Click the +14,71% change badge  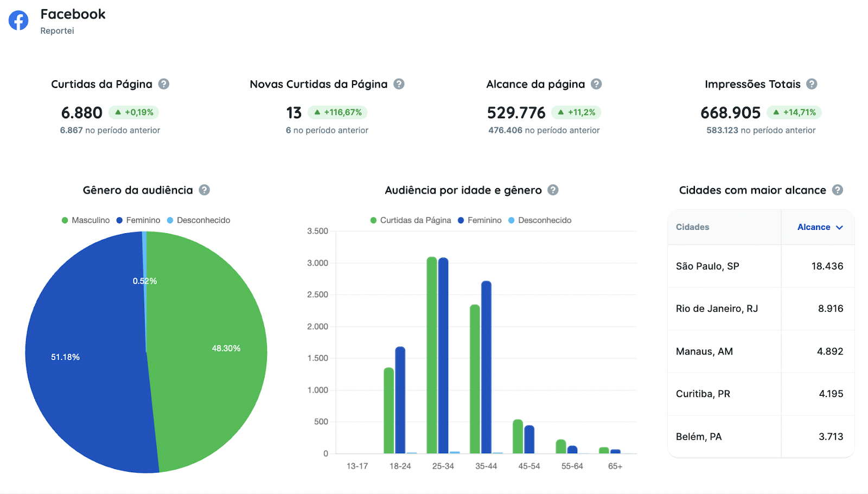coord(794,112)
